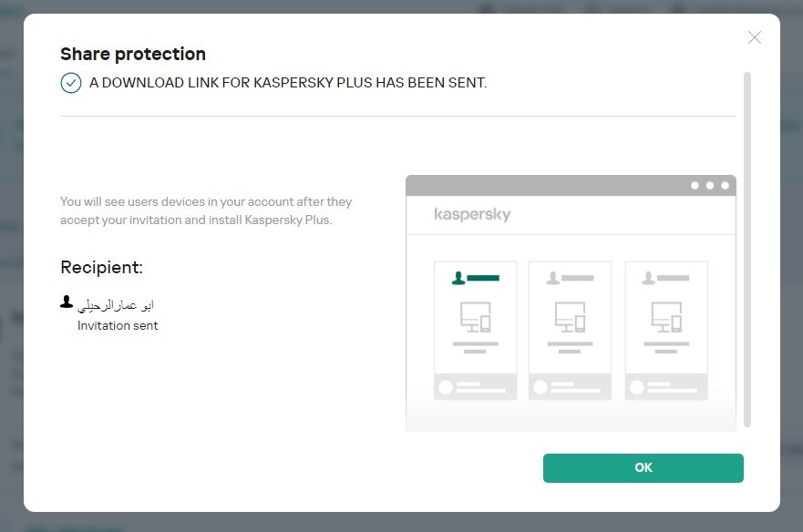Click the leftmost white dot in illustration header
The width and height of the screenshot is (803, 532).
[x=695, y=186]
